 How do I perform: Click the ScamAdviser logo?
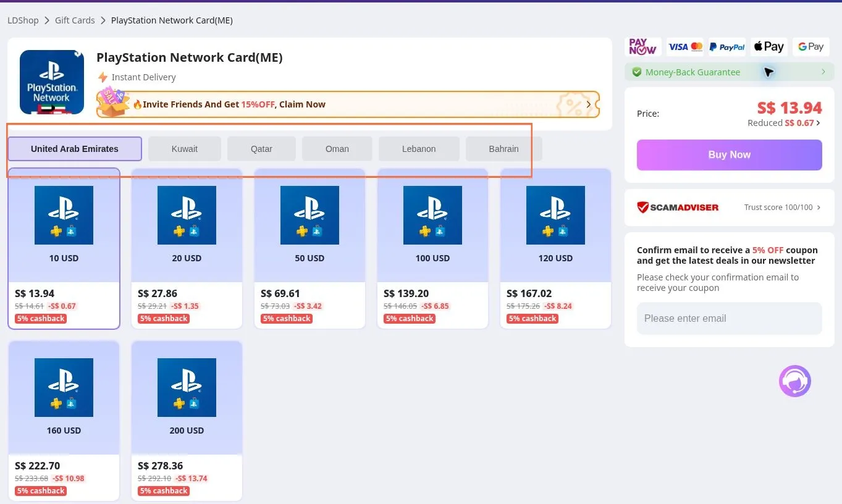click(x=678, y=207)
